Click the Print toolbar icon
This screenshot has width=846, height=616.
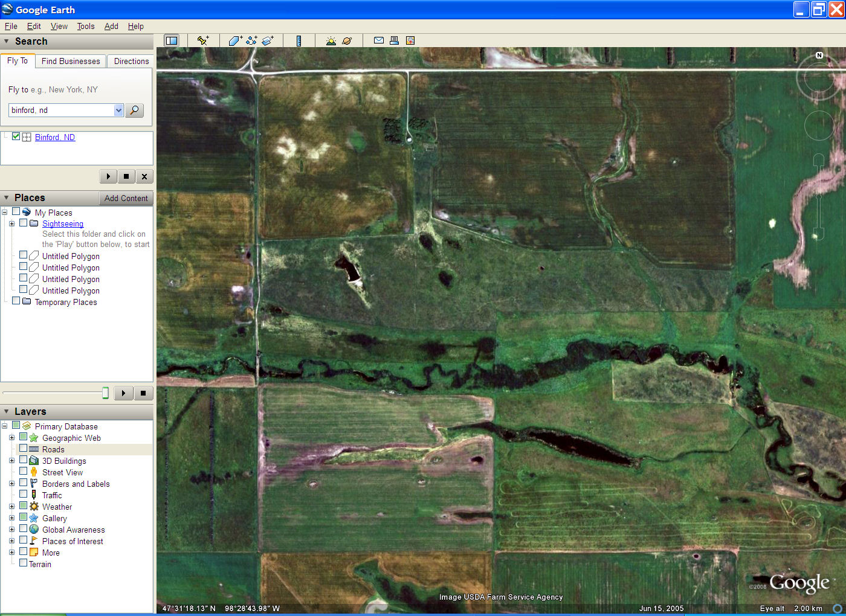tap(394, 40)
